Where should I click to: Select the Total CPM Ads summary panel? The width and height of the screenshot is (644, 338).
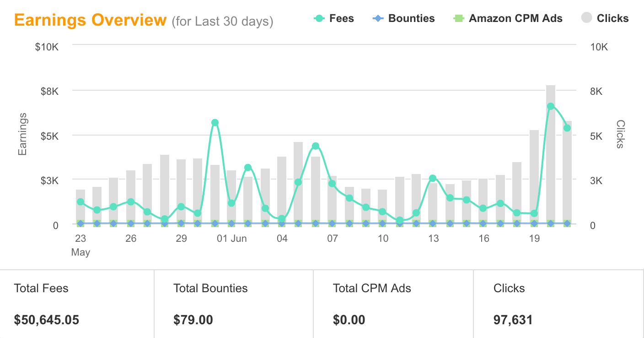(393, 304)
